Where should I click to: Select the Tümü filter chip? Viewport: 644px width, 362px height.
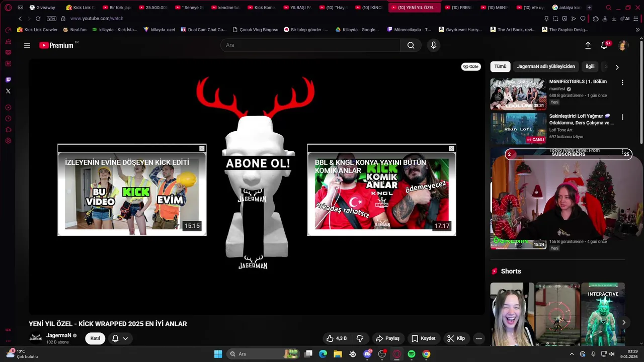coord(500,66)
